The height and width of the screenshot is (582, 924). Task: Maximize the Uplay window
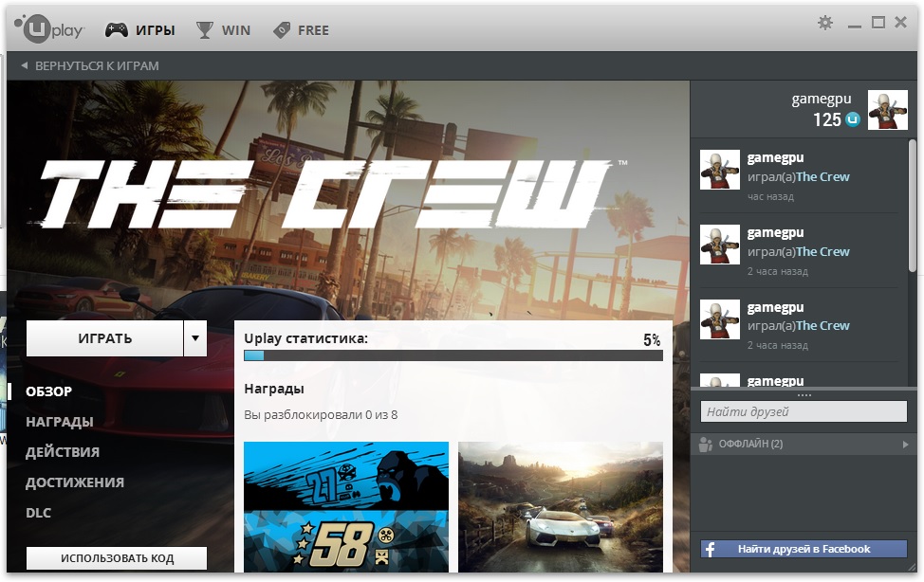[x=878, y=23]
